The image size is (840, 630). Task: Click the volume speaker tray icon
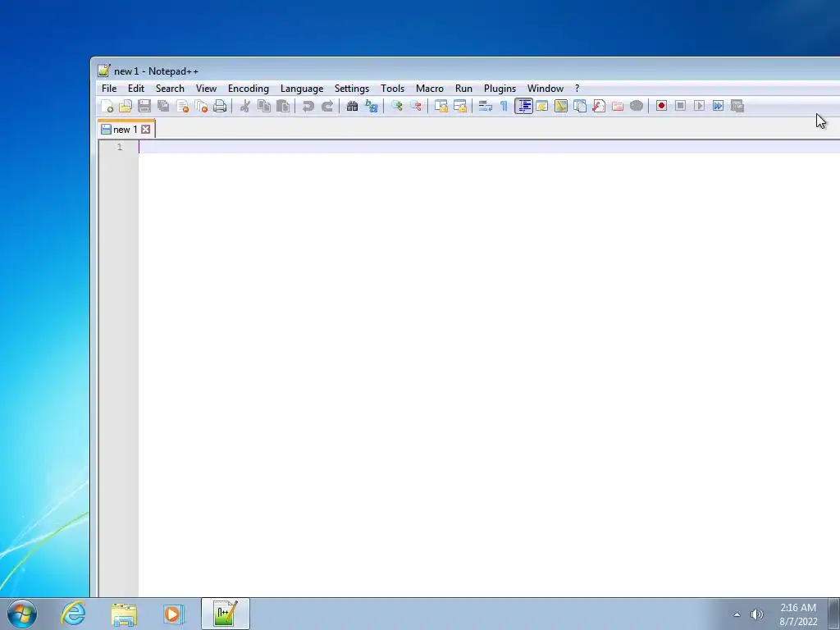756,614
